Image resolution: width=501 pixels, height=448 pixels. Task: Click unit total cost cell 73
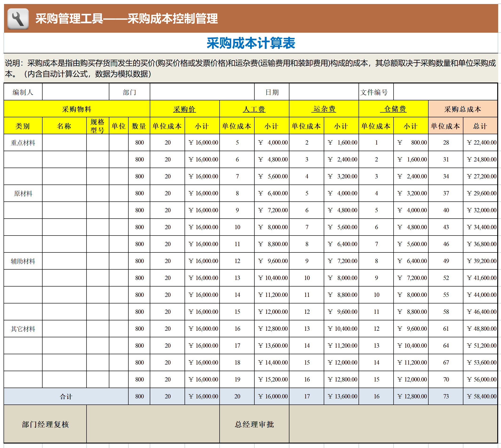pyautogui.click(x=446, y=396)
